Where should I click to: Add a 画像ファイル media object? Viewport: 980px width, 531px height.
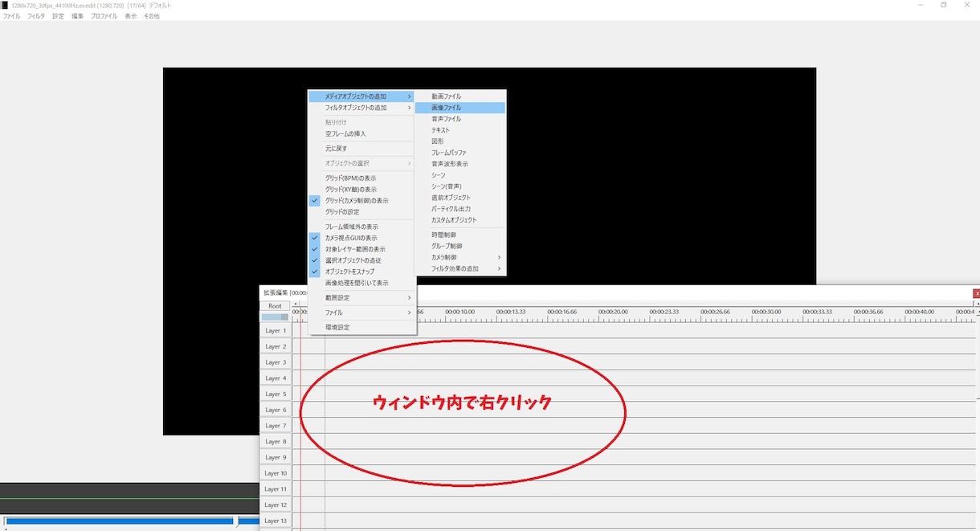tap(459, 108)
